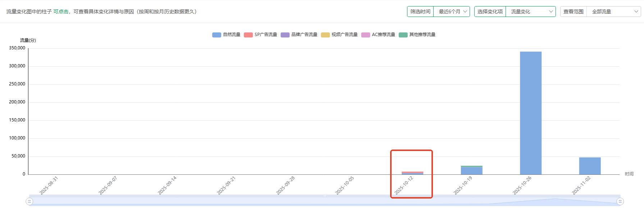644x209 pixels.
Task: Click the right zoom slider handle
Action: pyautogui.click(x=620, y=201)
